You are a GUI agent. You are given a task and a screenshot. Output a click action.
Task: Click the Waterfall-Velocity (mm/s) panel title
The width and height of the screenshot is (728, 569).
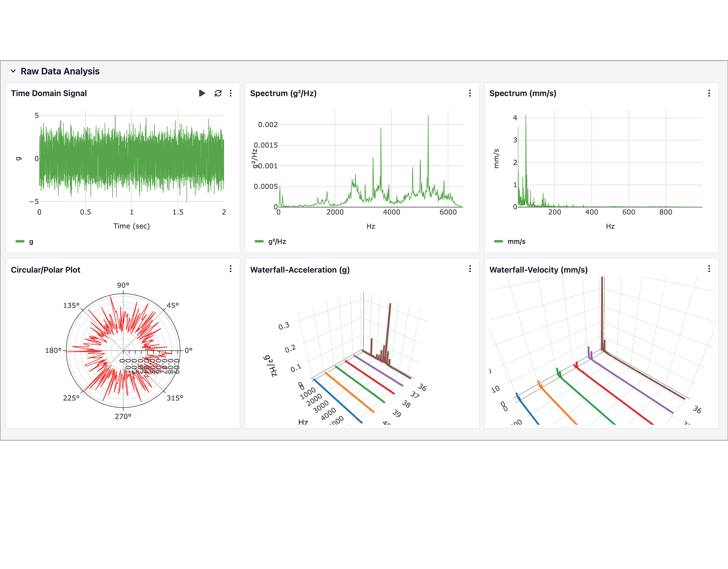tap(538, 270)
